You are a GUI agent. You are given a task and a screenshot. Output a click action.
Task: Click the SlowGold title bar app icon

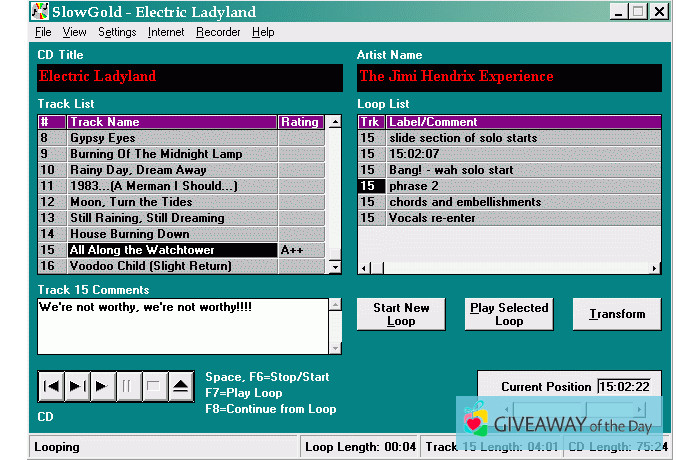tap(42, 12)
